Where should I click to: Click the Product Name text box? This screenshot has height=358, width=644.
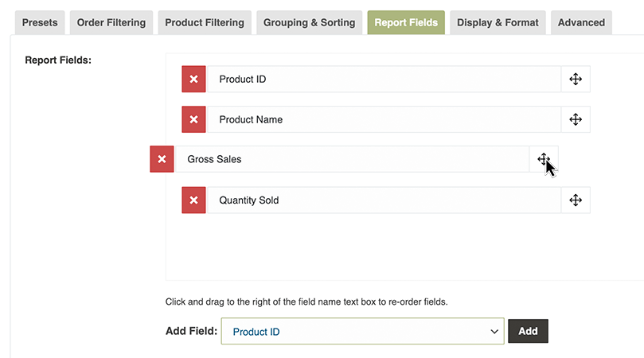coord(382,119)
